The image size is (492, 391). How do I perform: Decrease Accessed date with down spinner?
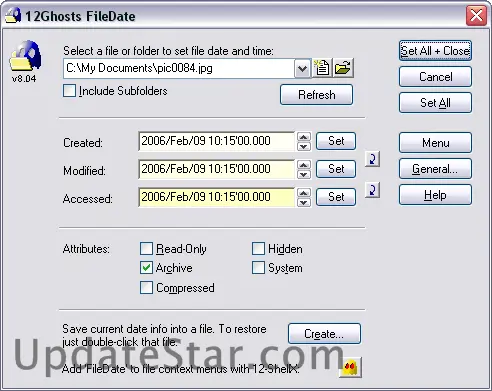(x=304, y=202)
